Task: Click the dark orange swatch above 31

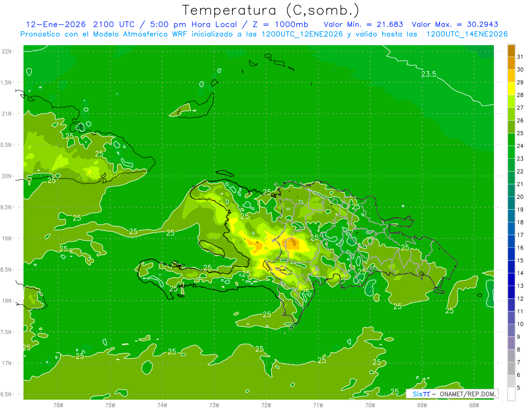Action: coord(511,51)
